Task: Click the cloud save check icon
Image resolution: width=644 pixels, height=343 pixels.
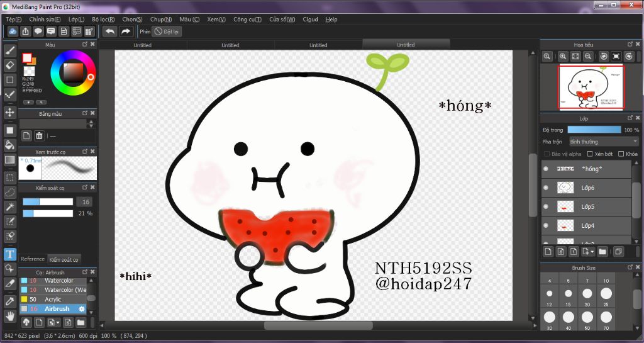Action: coord(13,31)
